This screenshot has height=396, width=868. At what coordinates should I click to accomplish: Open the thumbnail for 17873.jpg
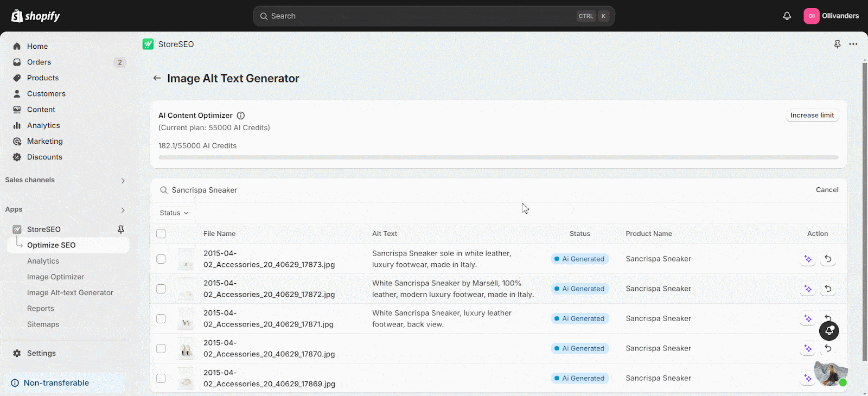[186, 259]
